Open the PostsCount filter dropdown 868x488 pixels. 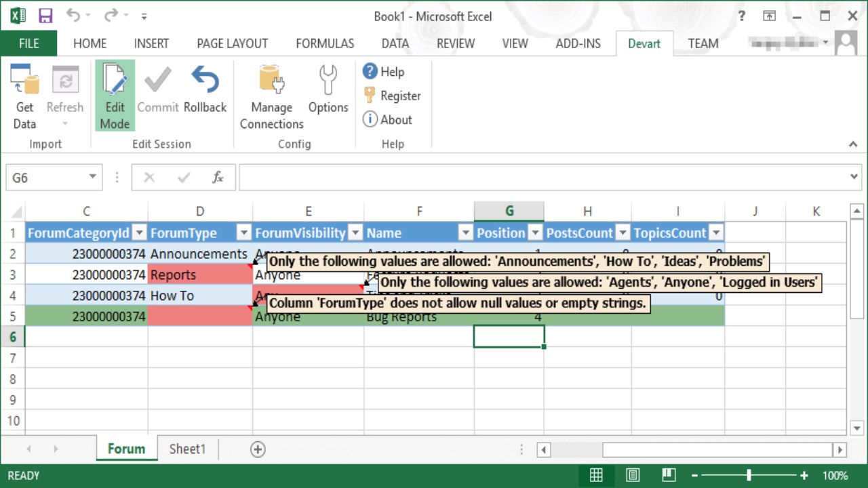[623, 233]
